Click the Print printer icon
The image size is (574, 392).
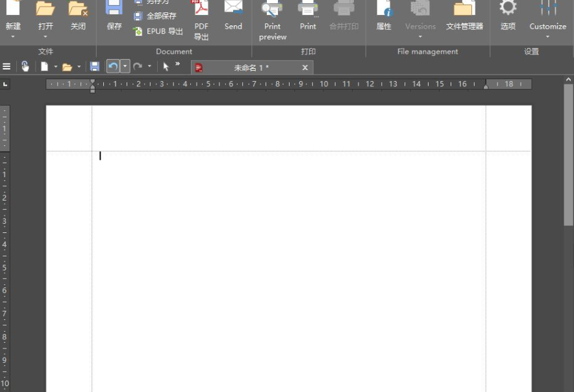[x=308, y=16]
